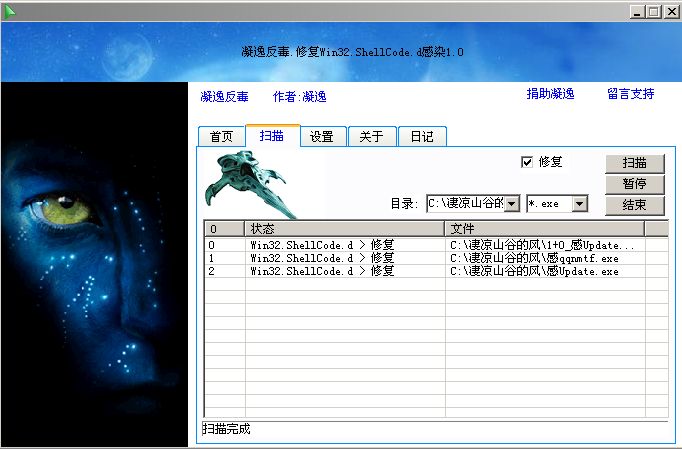The width and height of the screenshot is (682, 449).
Task: Click the banner title 凝逸反毒.修复Win32.ShellCode.d感染1.0
Action: (x=352, y=52)
